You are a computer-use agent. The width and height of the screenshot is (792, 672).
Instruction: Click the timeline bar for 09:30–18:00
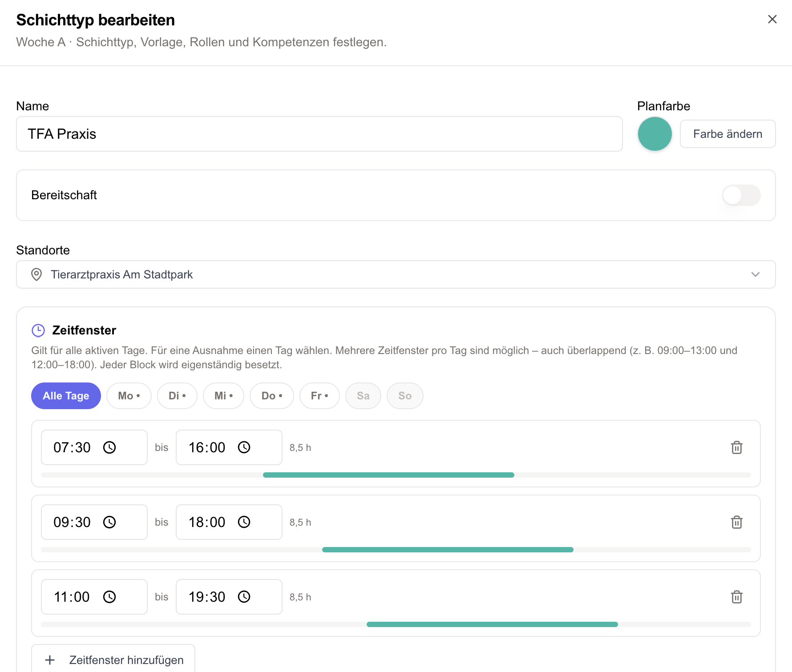click(448, 550)
